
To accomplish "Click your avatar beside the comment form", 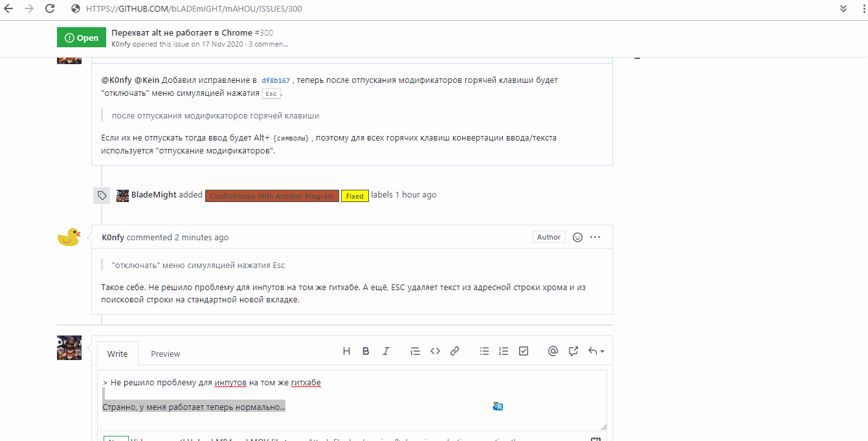I will click(69, 348).
